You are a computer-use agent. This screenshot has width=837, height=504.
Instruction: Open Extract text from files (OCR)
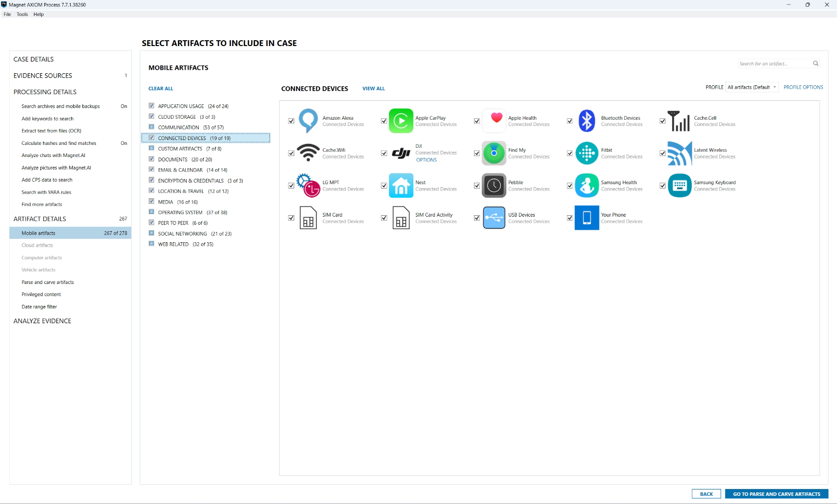click(51, 131)
